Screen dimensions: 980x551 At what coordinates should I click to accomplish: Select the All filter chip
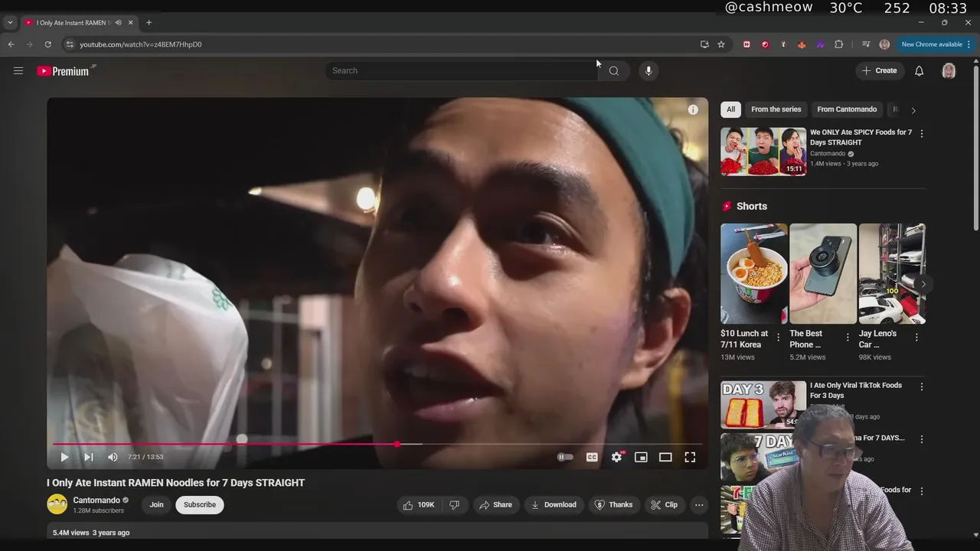tap(730, 109)
